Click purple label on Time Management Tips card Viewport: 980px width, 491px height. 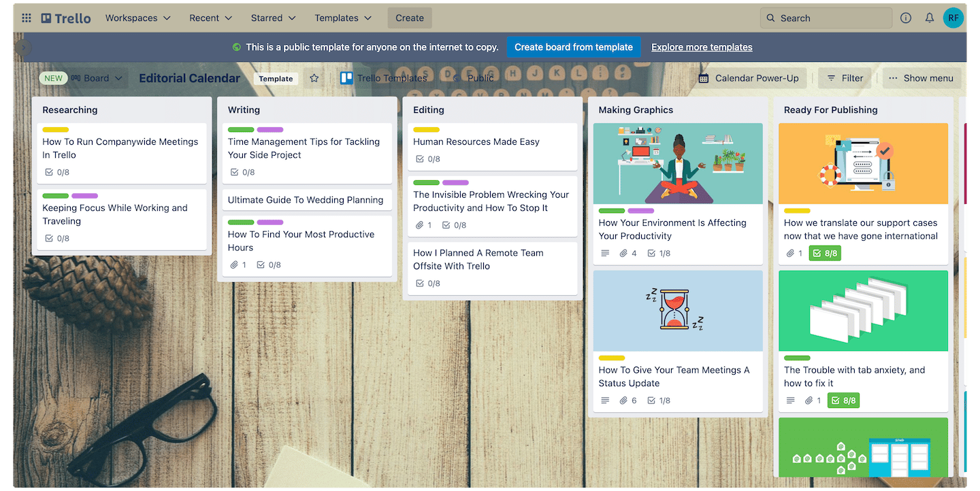(x=270, y=130)
